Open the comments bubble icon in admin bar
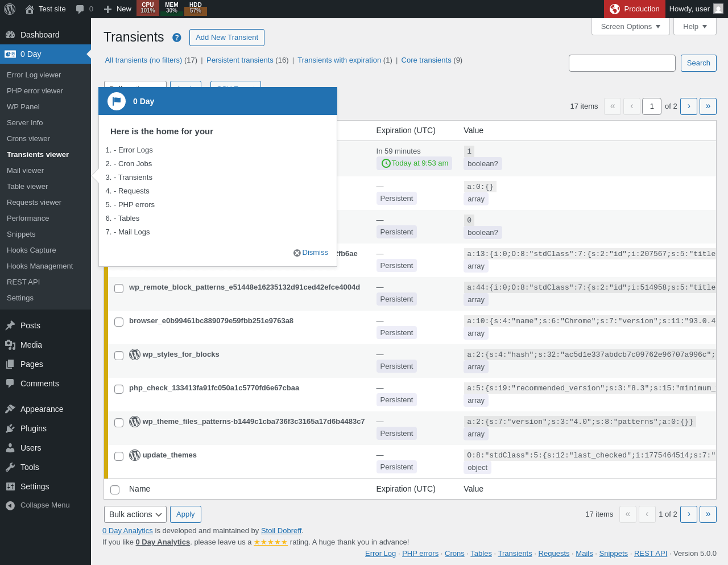The height and width of the screenshot is (565, 728). pyautogui.click(x=80, y=9)
